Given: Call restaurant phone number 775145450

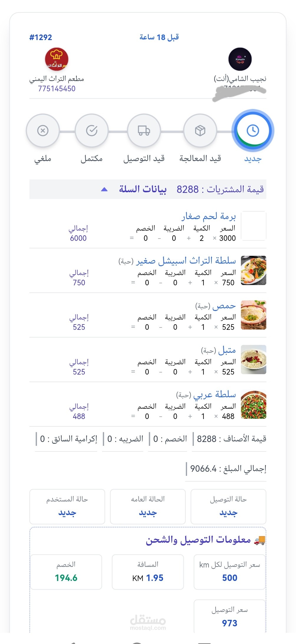Looking at the screenshot, I should pos(57,89).
